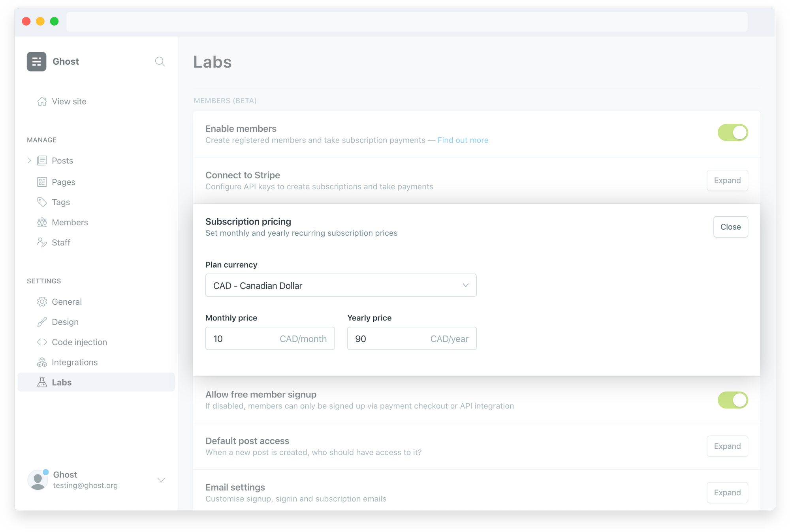The image size is (790, 532).
Task: Click the Staff person-pencil icon
Action: tap(42, 242)
